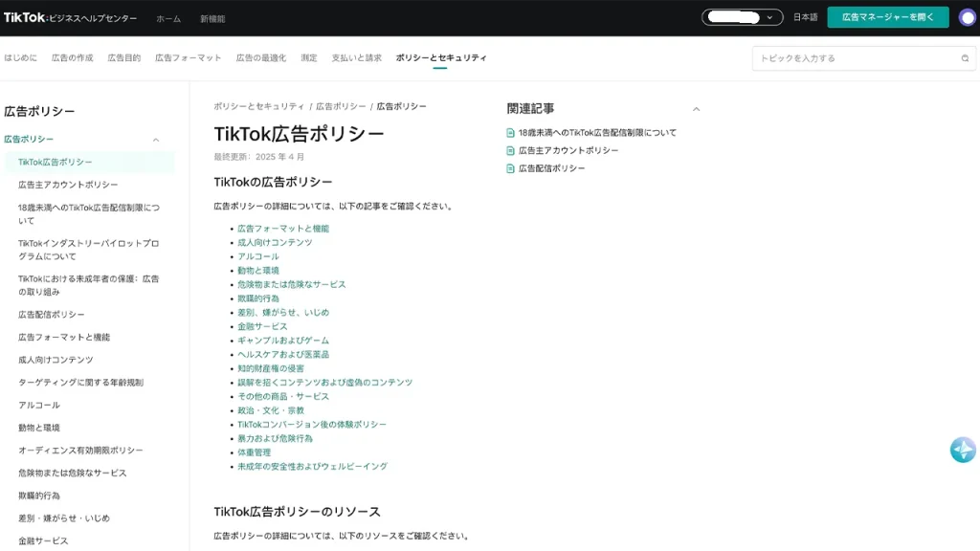Open the 日本語 language selector
Viewport: 980px width, 551px height.
tap(805, 17)
